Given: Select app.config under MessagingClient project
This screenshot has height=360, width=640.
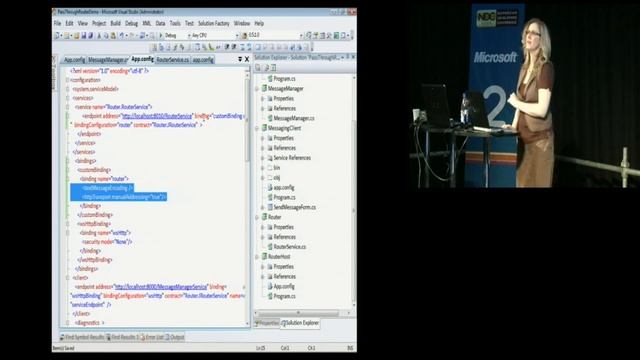Looking at the screenshot, I should point(284,188).
